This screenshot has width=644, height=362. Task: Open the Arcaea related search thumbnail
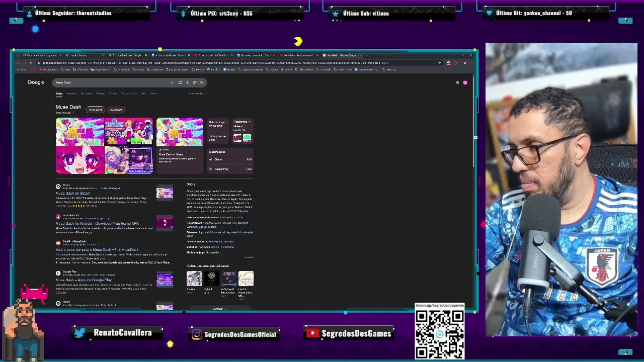click(x=194, y=279)
